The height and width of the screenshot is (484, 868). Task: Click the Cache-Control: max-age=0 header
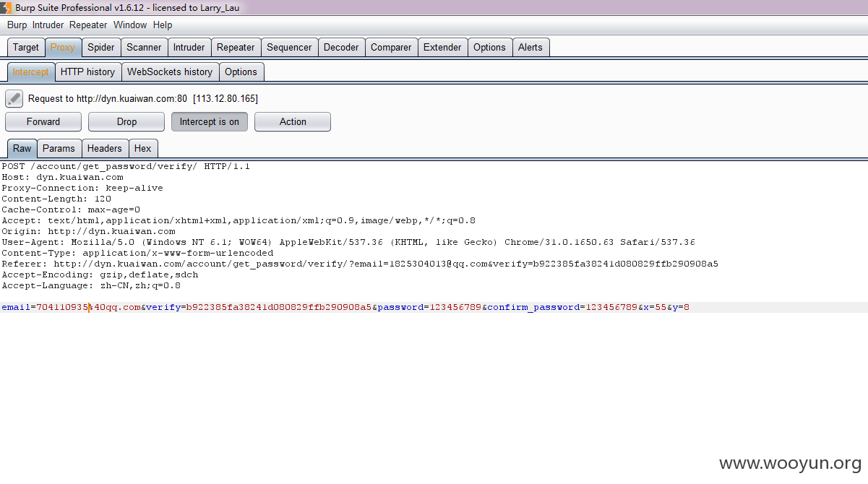(71, 209)
